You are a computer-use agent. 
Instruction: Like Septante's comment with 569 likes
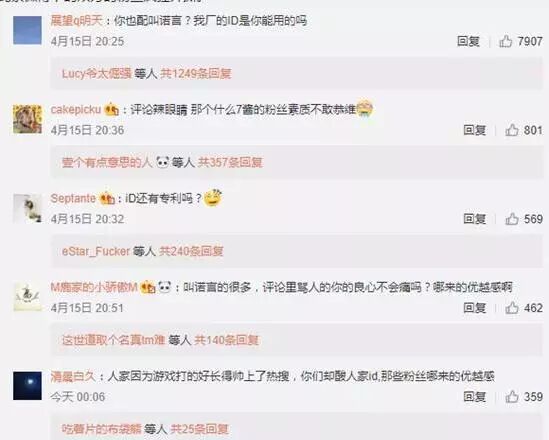[512, 219]
